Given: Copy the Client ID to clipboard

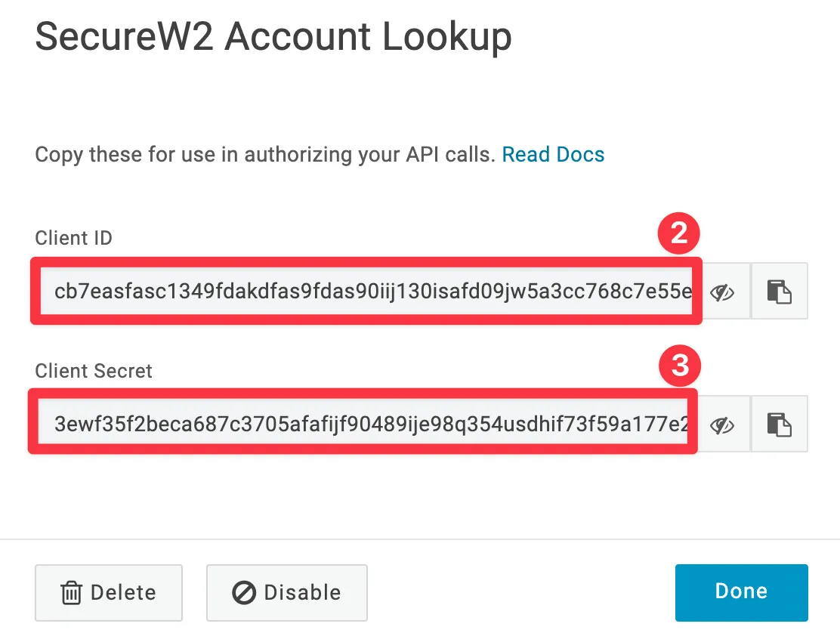Looking at the screenshot, I should pyautogui.click(x=780, y=292).
